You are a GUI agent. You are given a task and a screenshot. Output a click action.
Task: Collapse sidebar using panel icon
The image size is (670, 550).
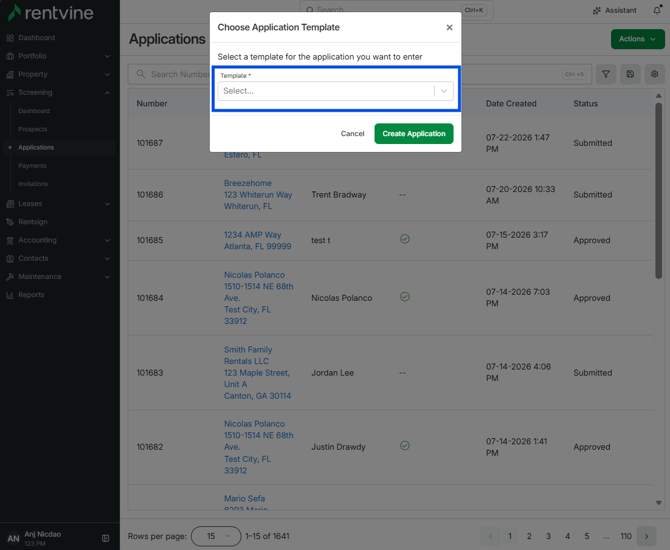(x=106, y=538)
